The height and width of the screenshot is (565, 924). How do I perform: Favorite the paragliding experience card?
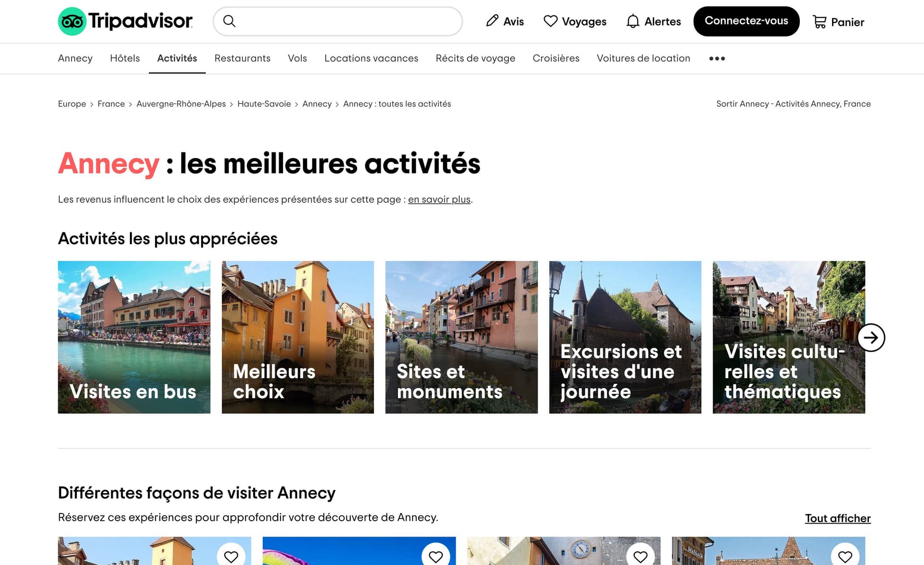pos(436,556)
